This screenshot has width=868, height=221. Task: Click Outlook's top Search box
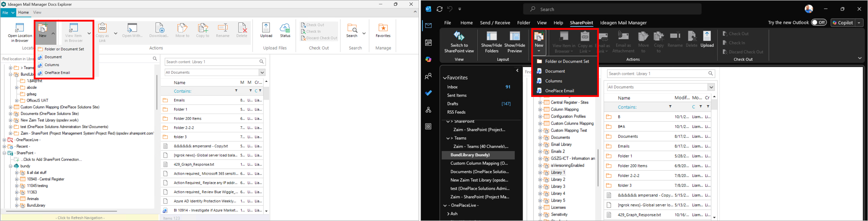tap(612, 9)
